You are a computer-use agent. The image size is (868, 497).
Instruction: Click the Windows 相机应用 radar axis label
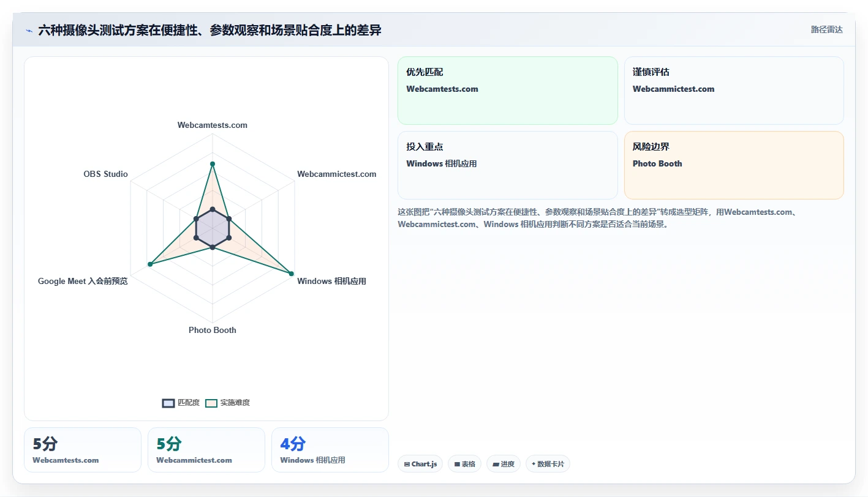[x=331, y=282]
